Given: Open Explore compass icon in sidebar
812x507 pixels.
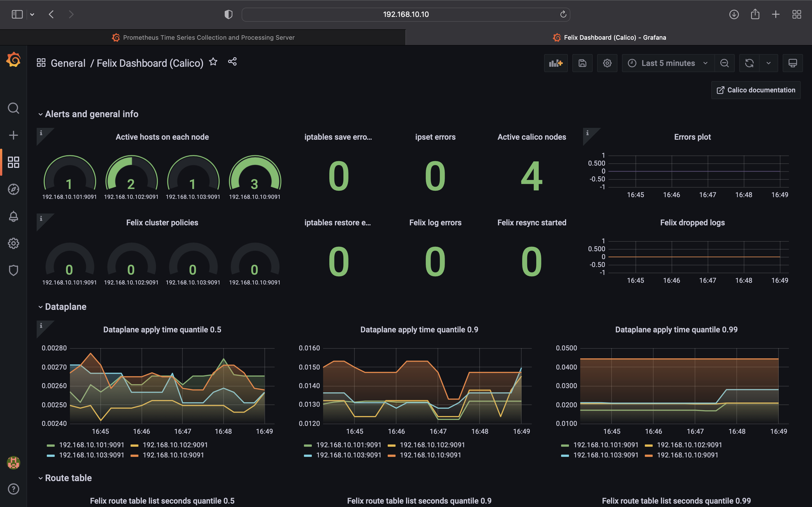Looking at the screenshot, I should (x=14, y=190).
